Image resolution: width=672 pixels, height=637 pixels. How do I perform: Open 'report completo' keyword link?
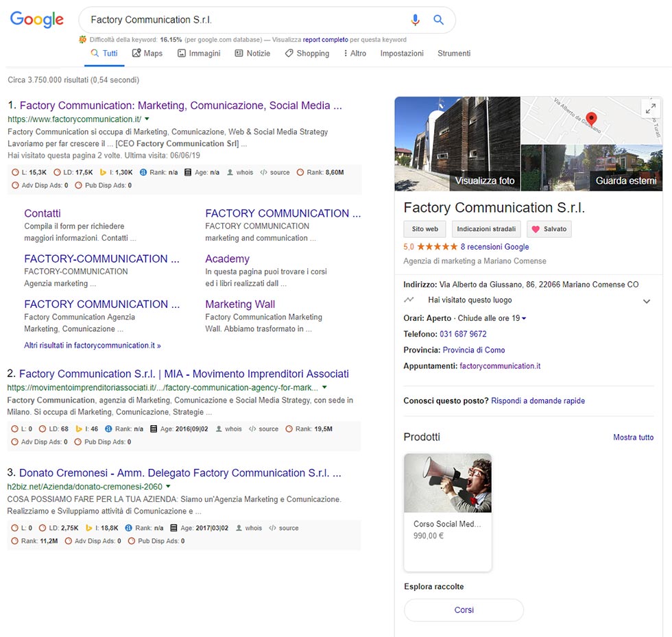(x=325, y=40)
